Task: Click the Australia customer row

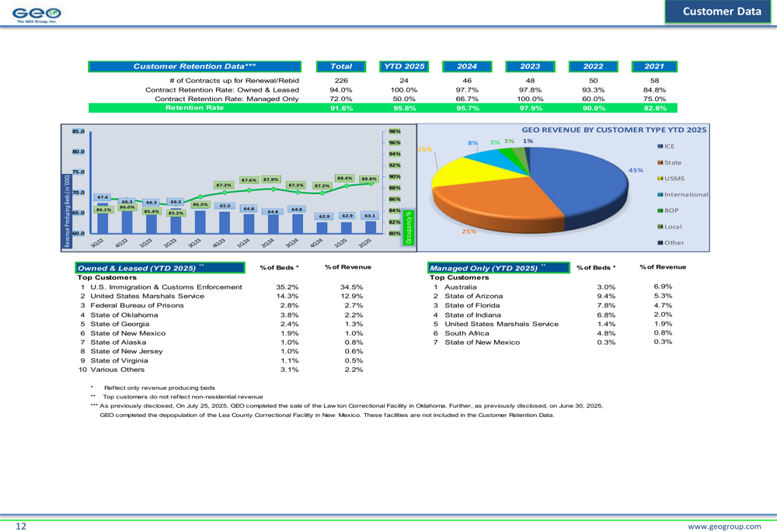Action: pos(552,287)
